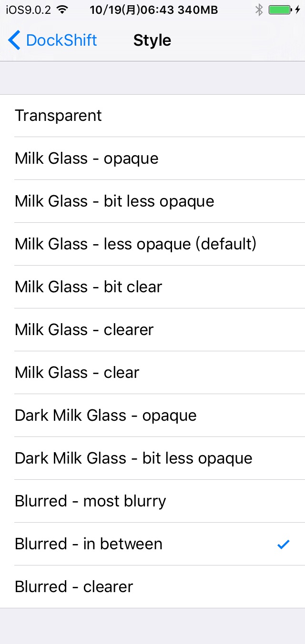Viewport: 305px width, 644px height.
Task: Select Milk Glass - bit clear option
Action: (x=152, y=287)
